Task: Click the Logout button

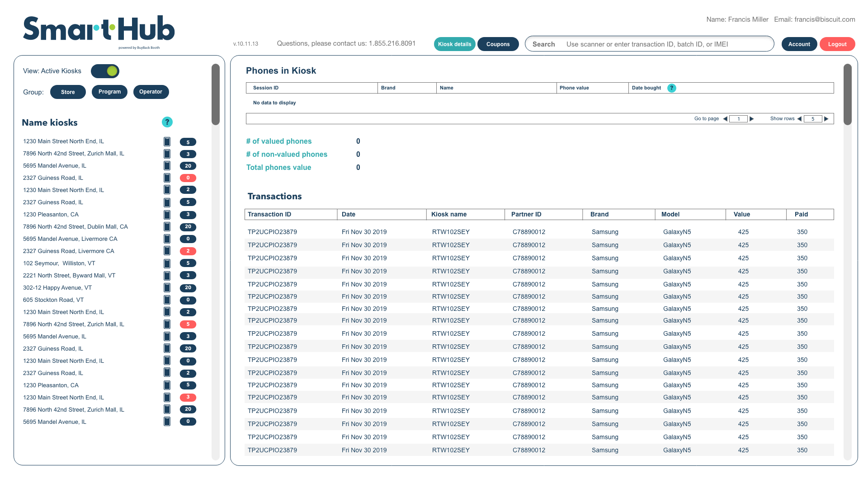Action: click(837, 44)
